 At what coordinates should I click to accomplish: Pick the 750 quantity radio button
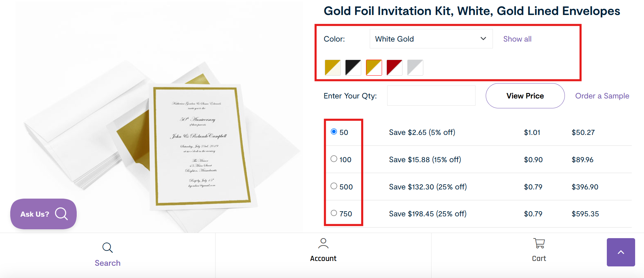334,213
